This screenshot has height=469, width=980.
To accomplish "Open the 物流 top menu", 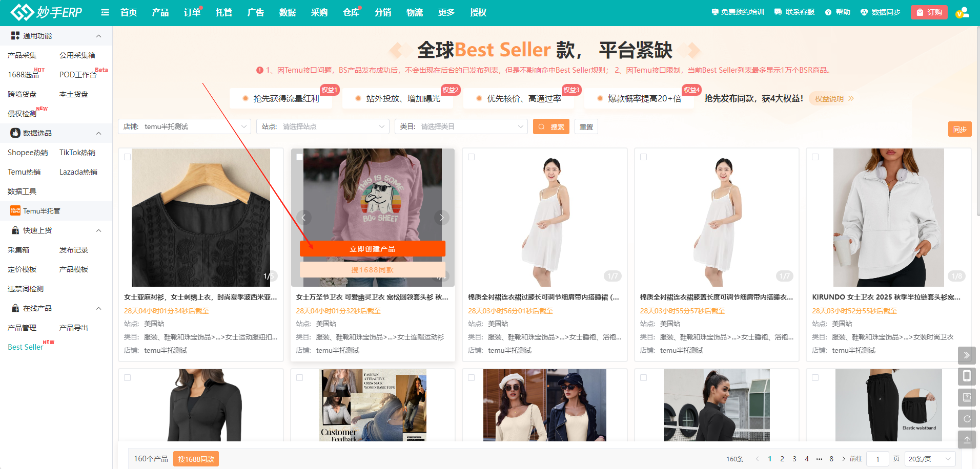I will click(x=415, y=12).
